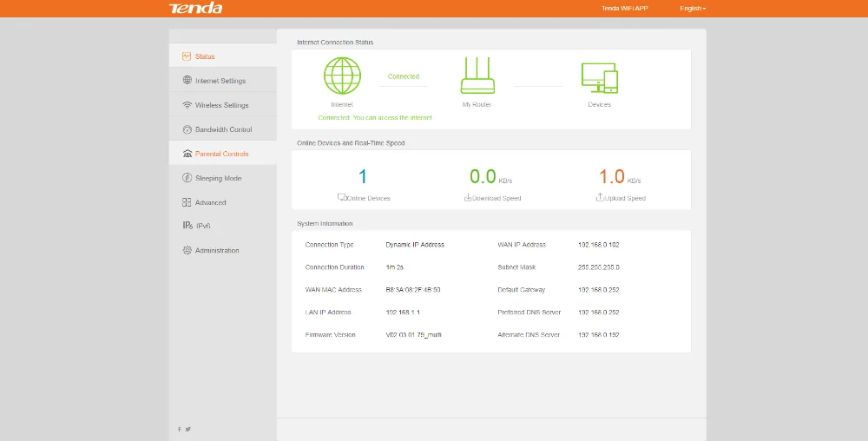The width and height of the screenshot is (868, 441).
Task: Open Bandwidth Control page
Action: tap(223, 129)
